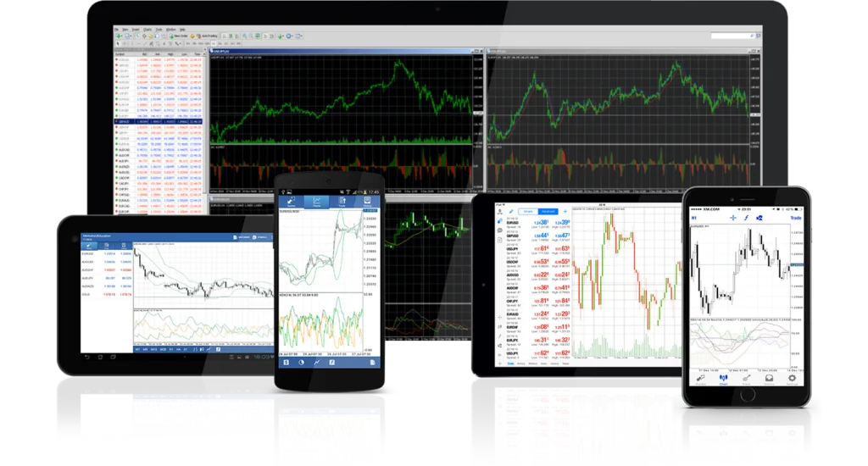Image resolution: width=868 pixels, height=466 pixels.
Task: Click the zoom in magnifier on desktop toolbar
Action: 244,36
